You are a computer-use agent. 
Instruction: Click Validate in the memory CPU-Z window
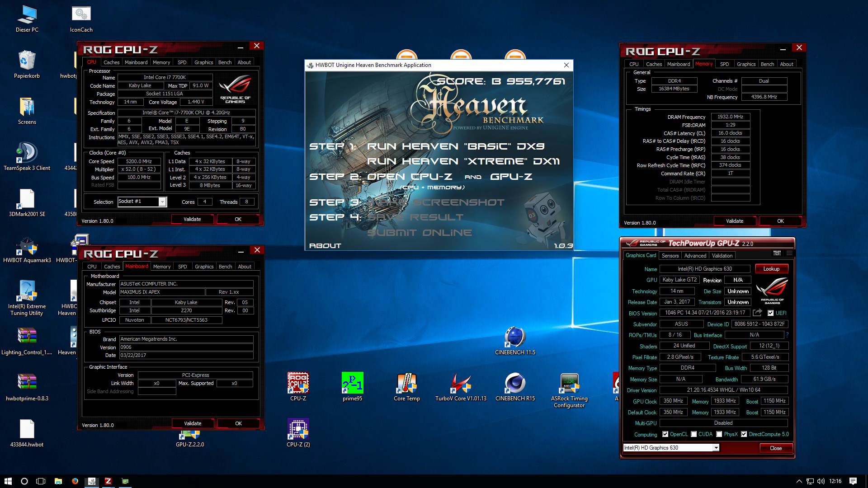point(735,221)
